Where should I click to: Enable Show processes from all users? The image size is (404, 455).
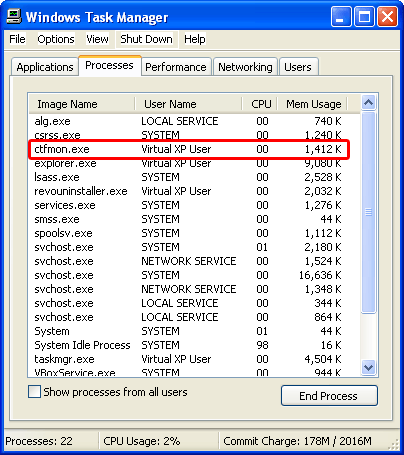tap(34, 392)
